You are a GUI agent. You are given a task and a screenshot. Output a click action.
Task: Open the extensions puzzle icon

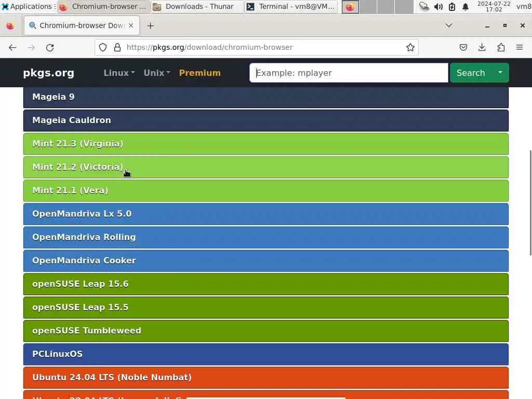tap(501, 47)
